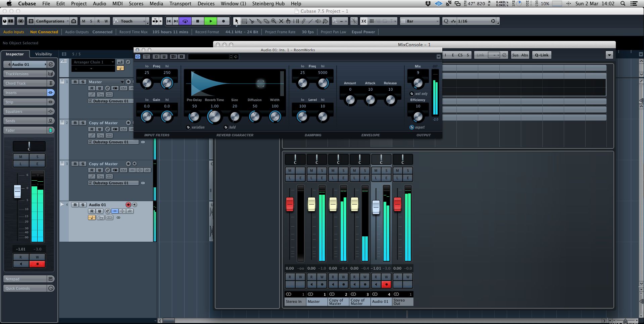Viewport: 644px width, 324px height.
Task: Open the Quick Controls inspector section
Action: pyautogui.click(x=25, y=288)
